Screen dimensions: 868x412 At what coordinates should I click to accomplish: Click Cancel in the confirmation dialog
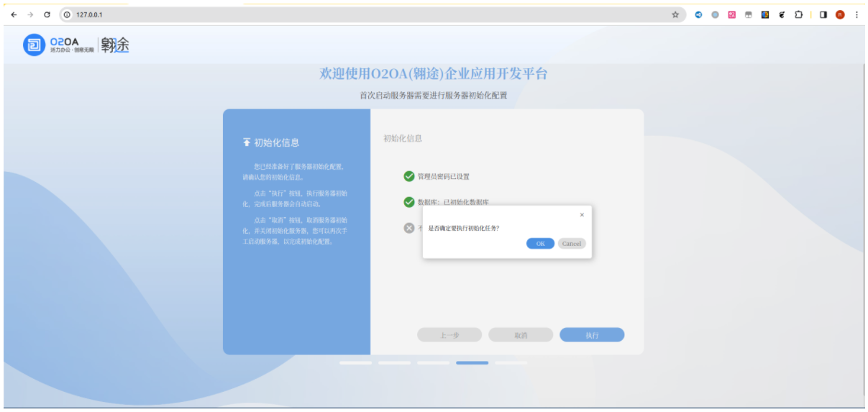572,244
